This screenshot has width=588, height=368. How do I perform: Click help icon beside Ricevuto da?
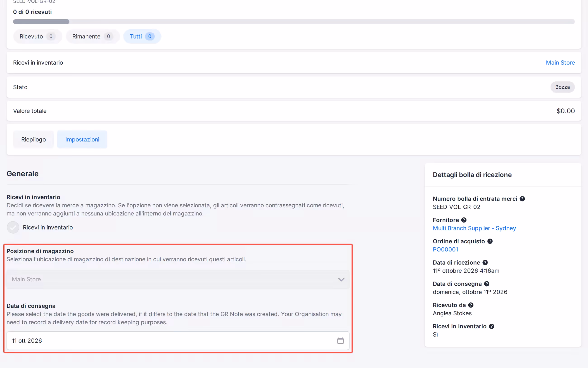471,305
